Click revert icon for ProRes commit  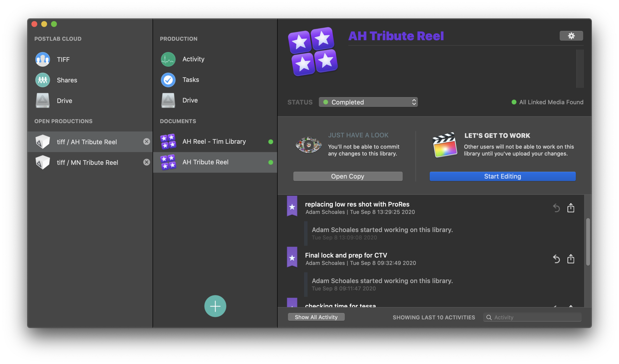click(x=556, y=208)
